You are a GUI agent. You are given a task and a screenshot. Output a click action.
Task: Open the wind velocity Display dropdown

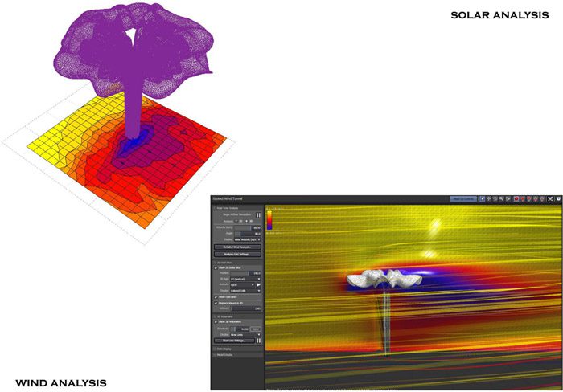coord(246,239)
